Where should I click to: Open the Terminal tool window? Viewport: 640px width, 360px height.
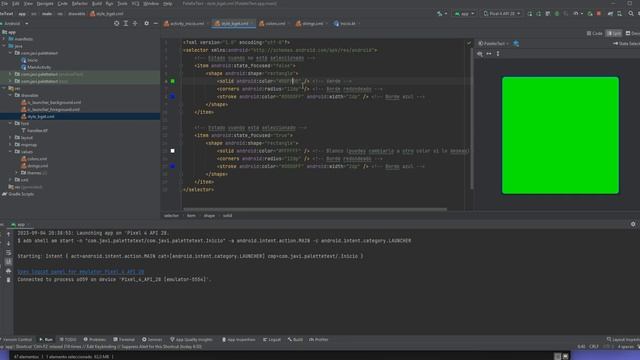[124, 340]
